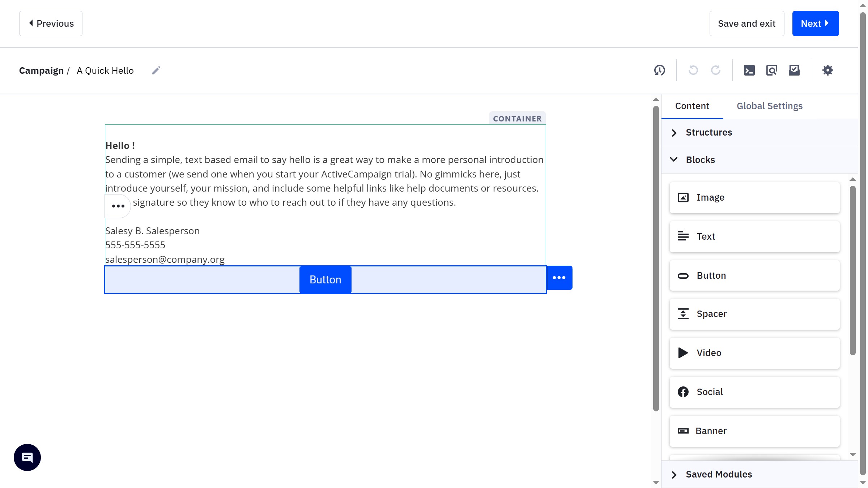Viewport: 868px width, 488px height.
Task: Click pencil icon to rename campaign
Action: coord(156,70)
